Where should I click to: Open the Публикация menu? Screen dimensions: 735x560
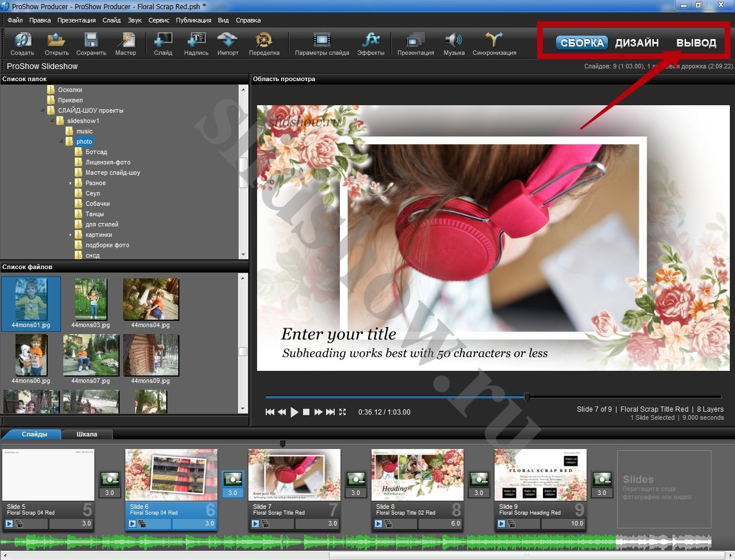pyautogui.click(x=193, y=20)
